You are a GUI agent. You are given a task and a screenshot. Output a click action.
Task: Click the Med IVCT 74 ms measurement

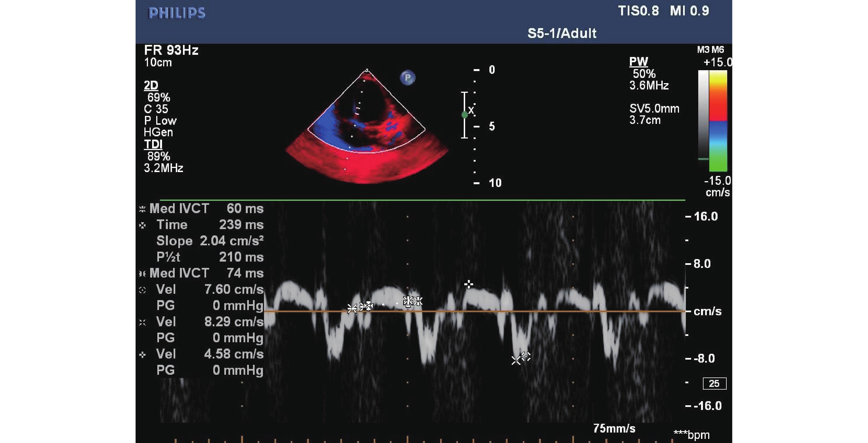[x=206, y=273]
